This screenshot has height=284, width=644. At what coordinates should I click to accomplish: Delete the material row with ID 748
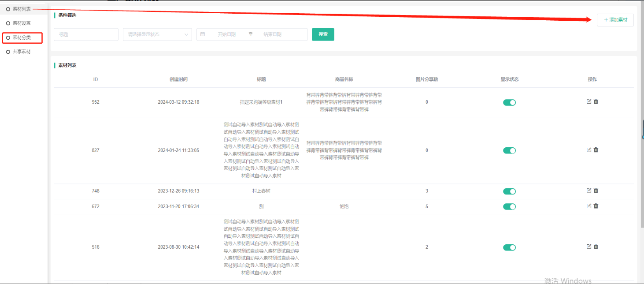(x=596, y=191)
